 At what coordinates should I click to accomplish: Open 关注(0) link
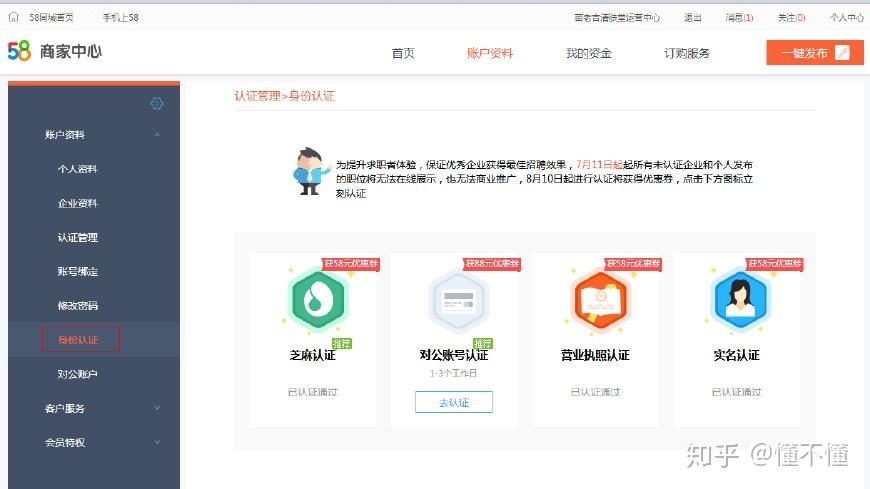[x=791, y=18]
